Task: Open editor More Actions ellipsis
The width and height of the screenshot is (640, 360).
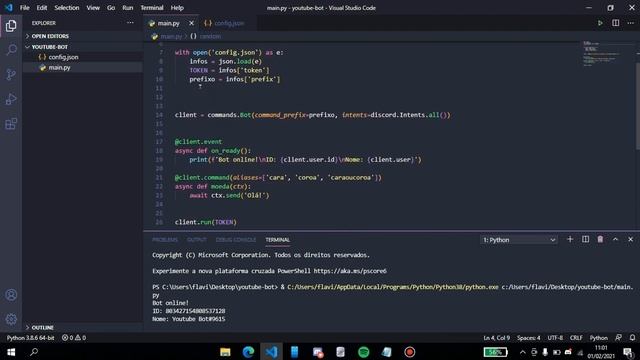Action: 631,23
